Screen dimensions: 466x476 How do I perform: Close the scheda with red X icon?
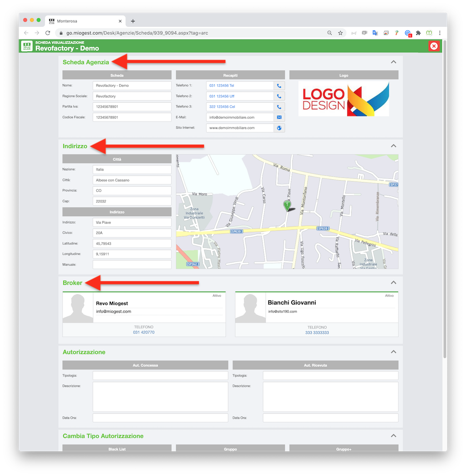tap(434, 46)
